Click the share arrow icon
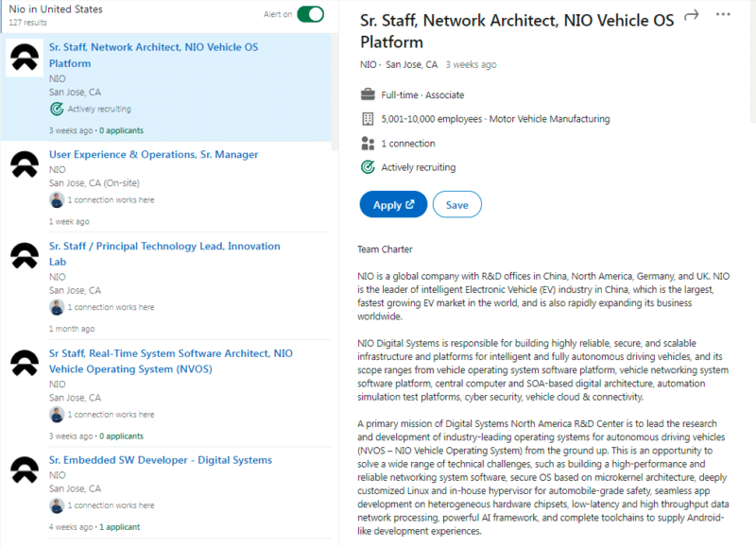Screen dimensions: 756x547 point(692,15)
